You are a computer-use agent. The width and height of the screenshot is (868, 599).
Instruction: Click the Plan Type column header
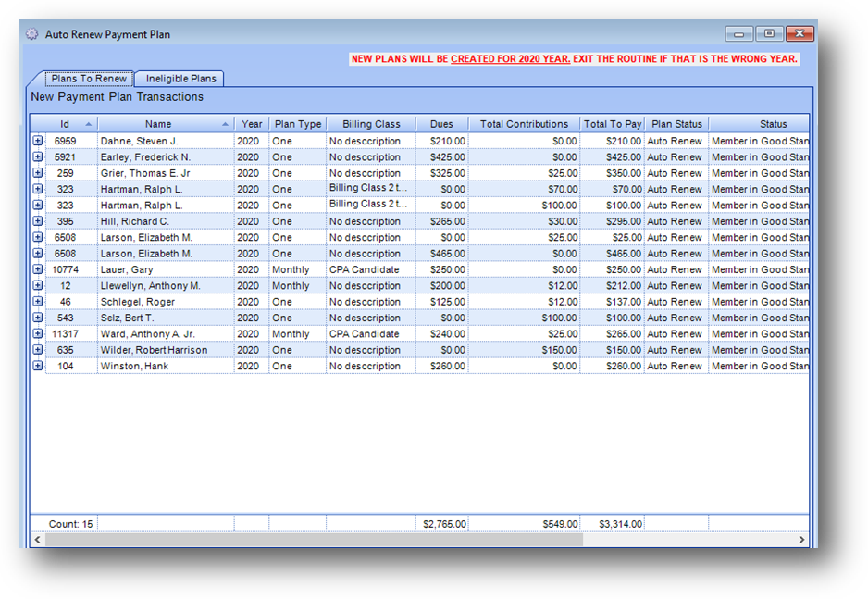point(298,124)
